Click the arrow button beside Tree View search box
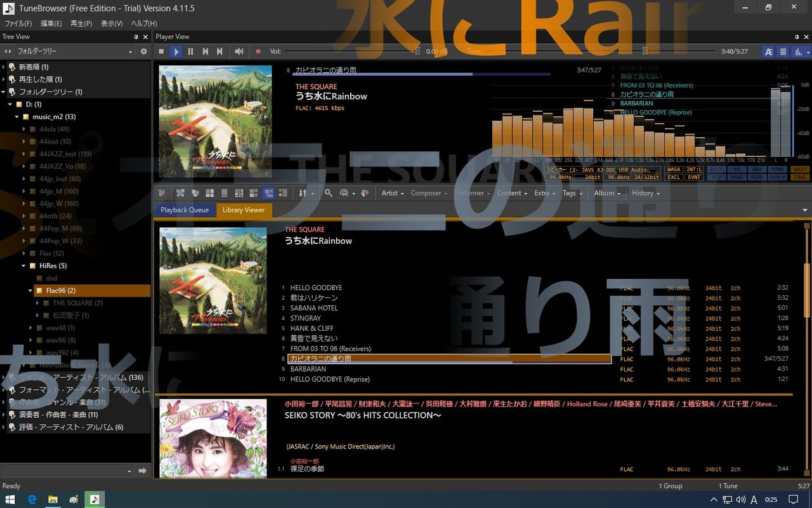Image resolution: width=812 pixels, height=508 pixels. [142, 471]
